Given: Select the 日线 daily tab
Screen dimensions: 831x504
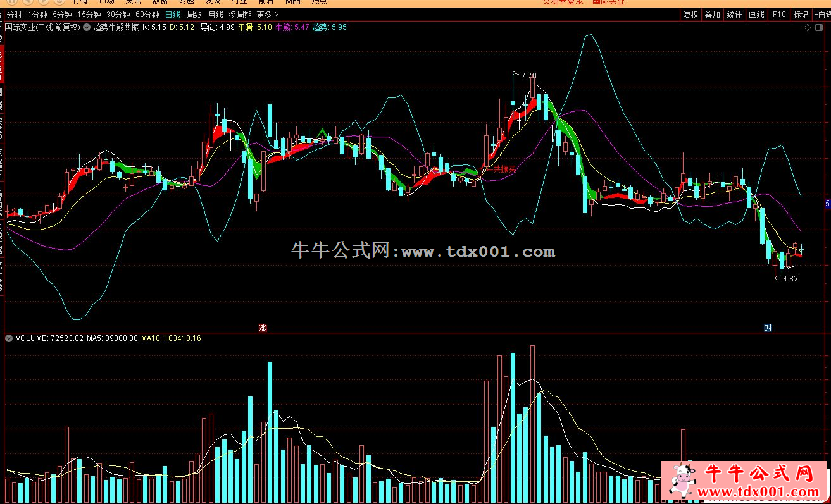Looking at the screenshot, I should 172,15.
